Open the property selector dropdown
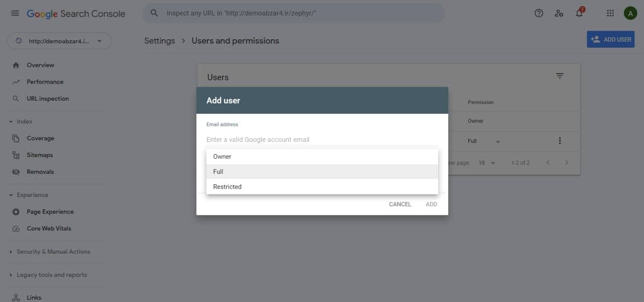644x302 pixels. 59,41
